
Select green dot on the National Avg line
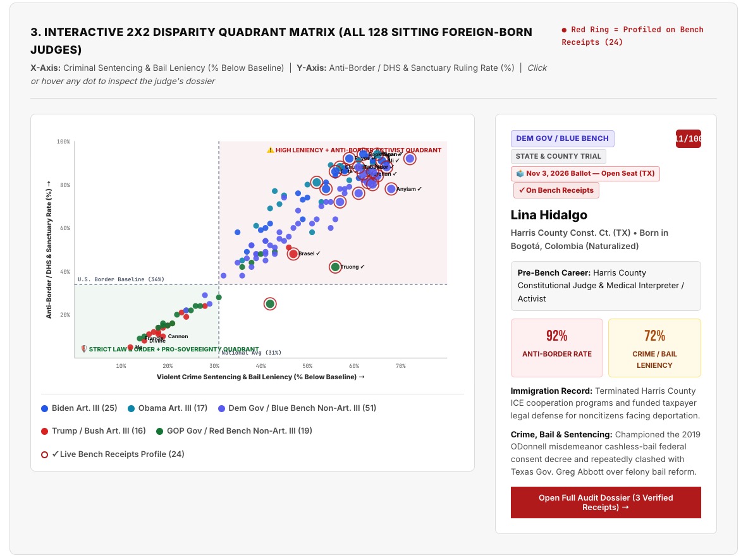tap(219, 297)
